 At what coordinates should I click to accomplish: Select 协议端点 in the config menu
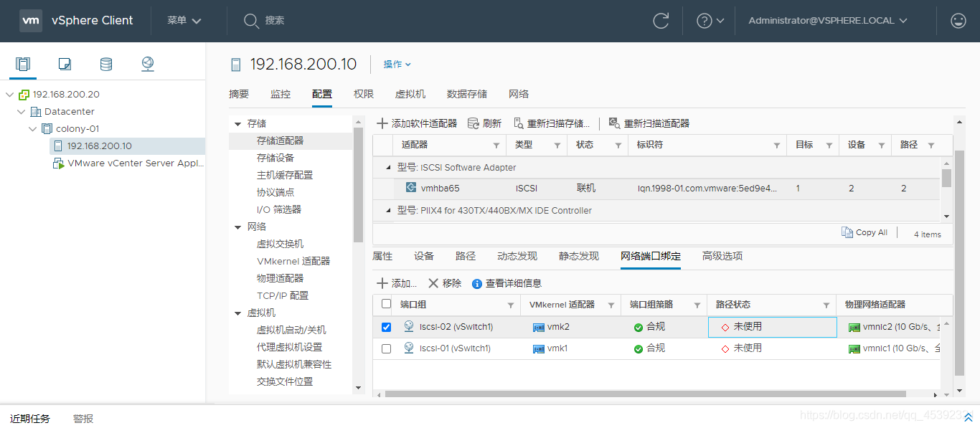(x=275, y=192)
